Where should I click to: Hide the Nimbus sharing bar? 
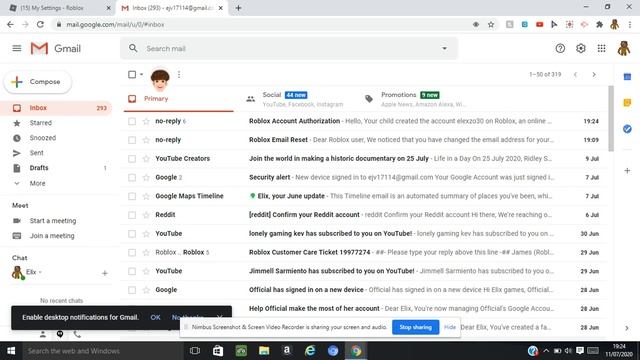(450, 327)
